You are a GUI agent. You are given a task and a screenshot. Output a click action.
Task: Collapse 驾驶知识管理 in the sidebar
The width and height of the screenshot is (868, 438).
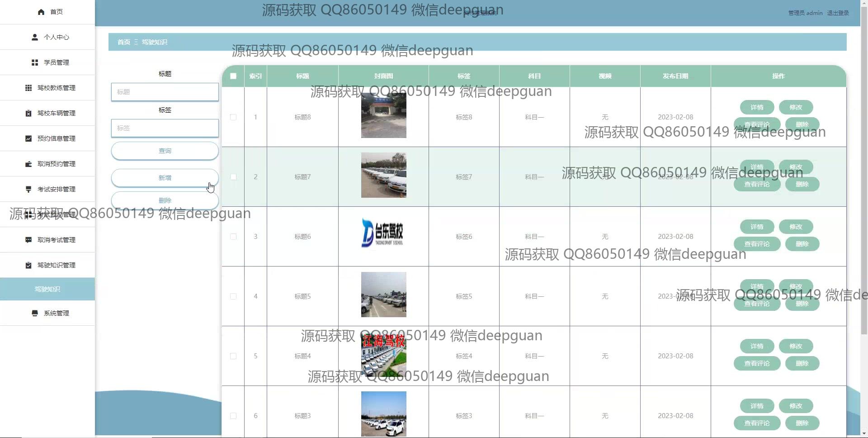point(47,265)
